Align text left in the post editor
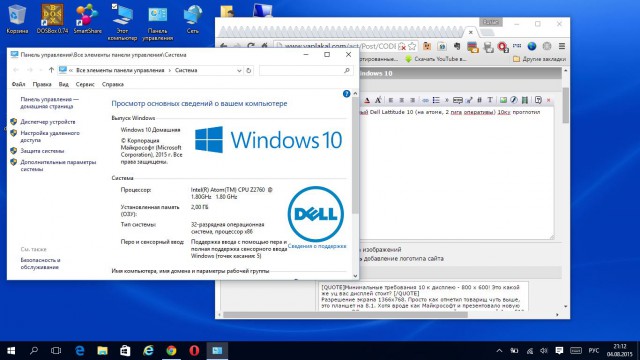The height and width of the screenshot is (360, 640). pos(391,100)
